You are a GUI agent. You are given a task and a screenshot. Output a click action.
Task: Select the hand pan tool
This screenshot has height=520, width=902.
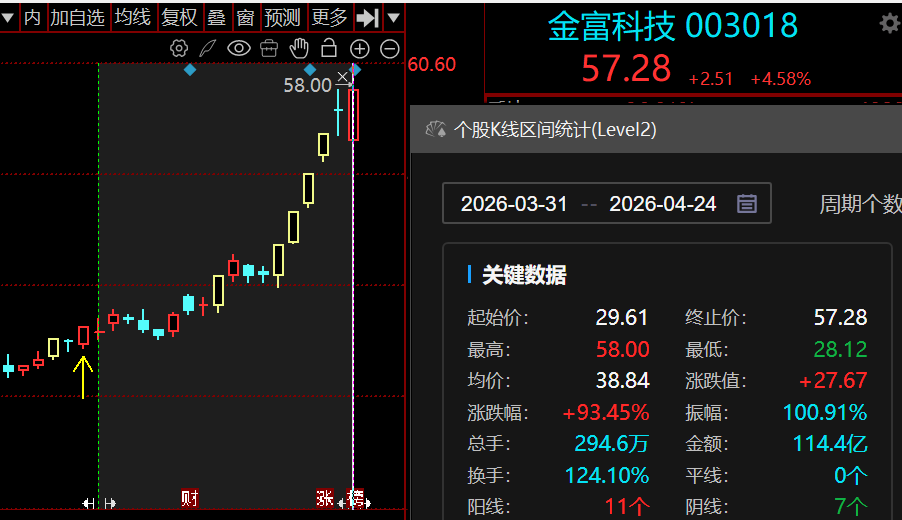[299, 48]
